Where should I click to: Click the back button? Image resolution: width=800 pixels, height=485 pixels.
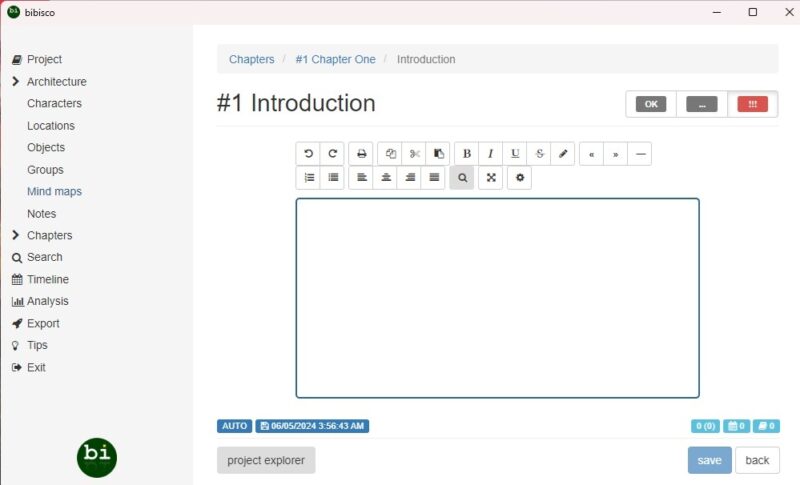coord(757,460)
